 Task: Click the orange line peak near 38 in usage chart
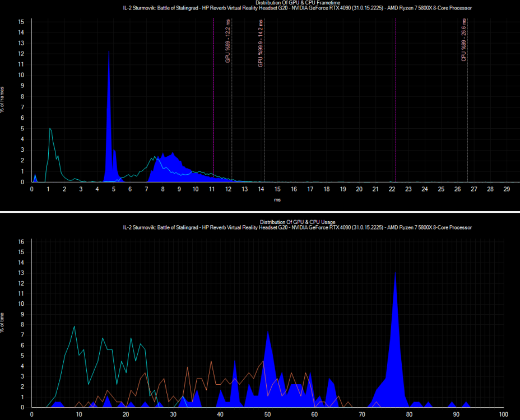211,362
